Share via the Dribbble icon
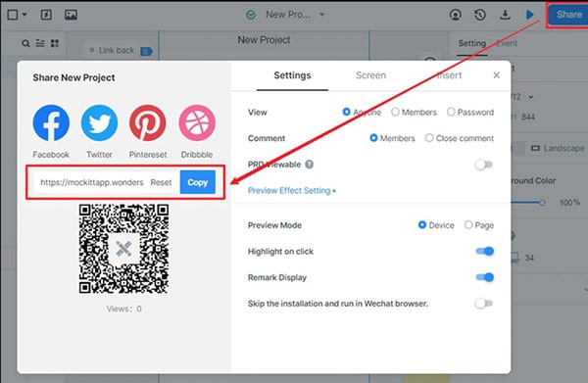This screenshot has height=383, width=588. click(x=197, y=122)
